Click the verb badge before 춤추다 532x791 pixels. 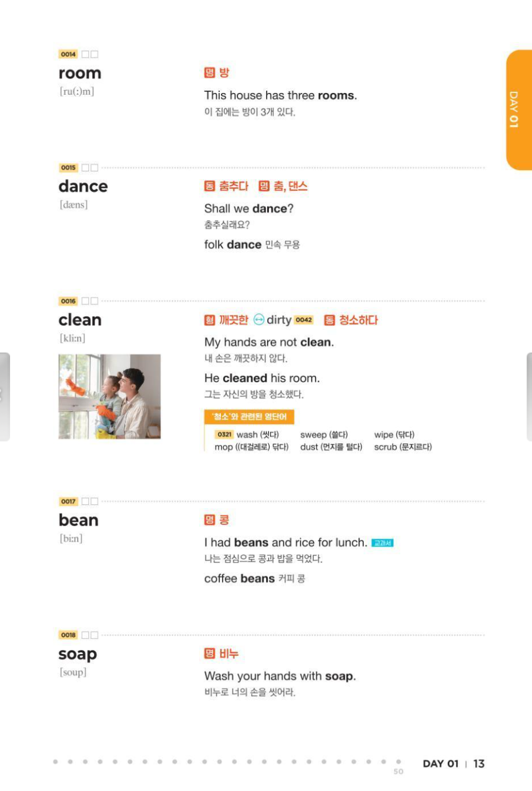pyautogui.click(x=210, y=187)
